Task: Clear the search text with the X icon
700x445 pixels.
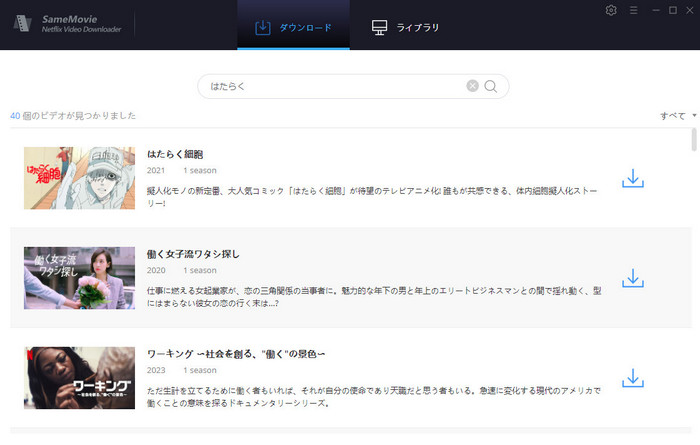Action: coord(472,86)
